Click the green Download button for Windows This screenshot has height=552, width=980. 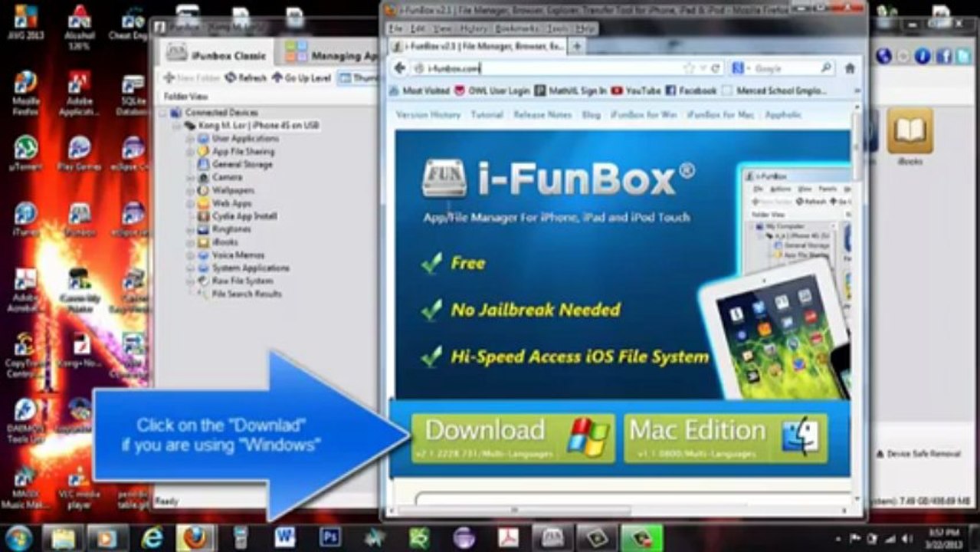pyautogui.click(x=513, y=439)
